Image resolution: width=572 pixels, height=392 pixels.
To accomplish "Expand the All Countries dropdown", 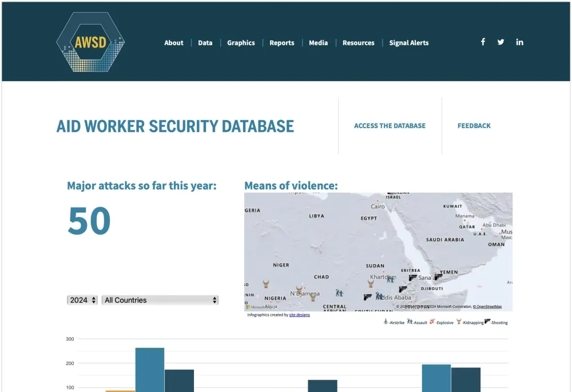I will 160,300.
